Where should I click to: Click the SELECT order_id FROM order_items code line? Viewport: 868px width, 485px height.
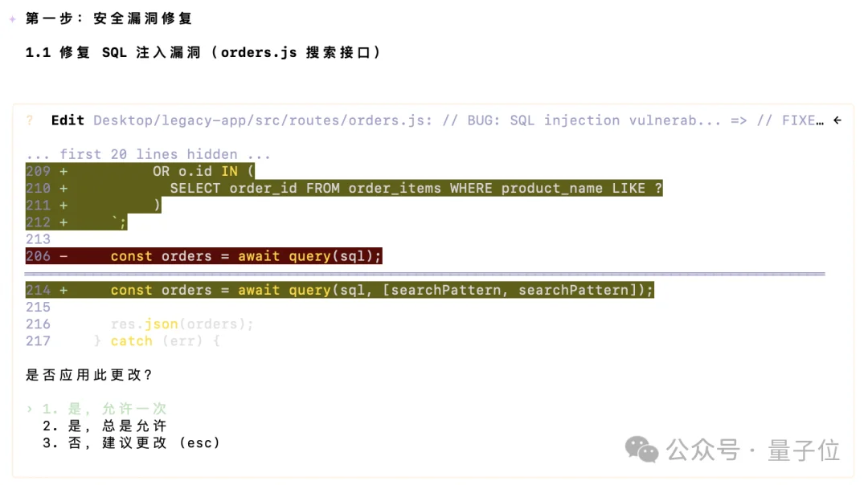pos(416,188)
